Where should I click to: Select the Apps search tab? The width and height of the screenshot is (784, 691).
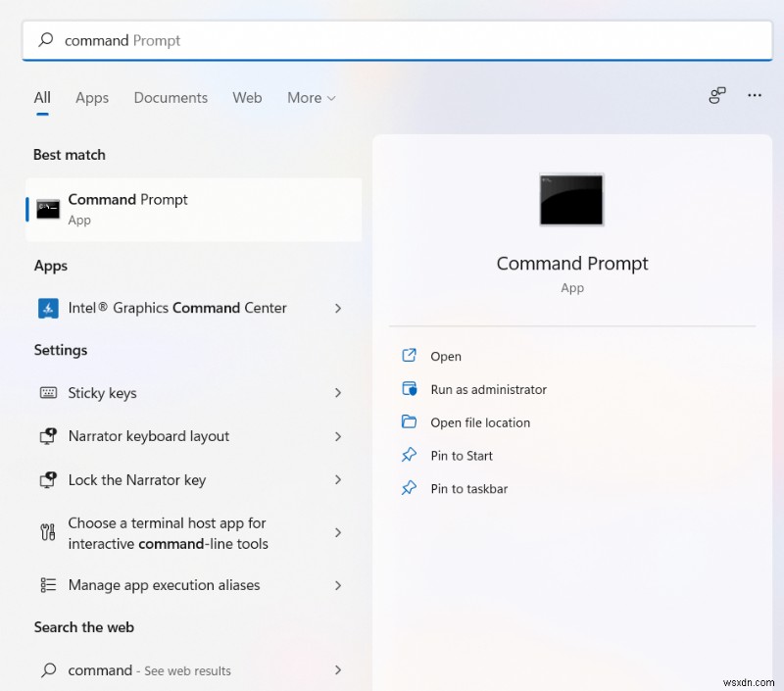pos(92,97)
